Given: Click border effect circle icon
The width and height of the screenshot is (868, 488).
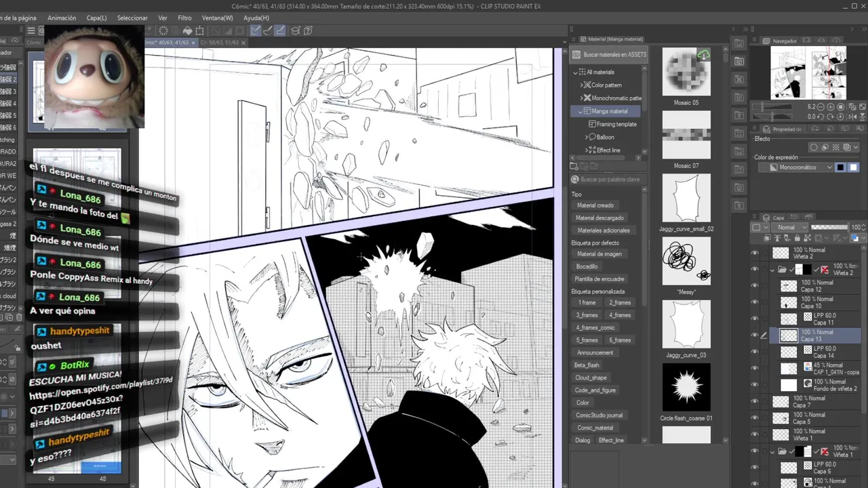Looking at the screenshot, I should click(x=814, y=147).
